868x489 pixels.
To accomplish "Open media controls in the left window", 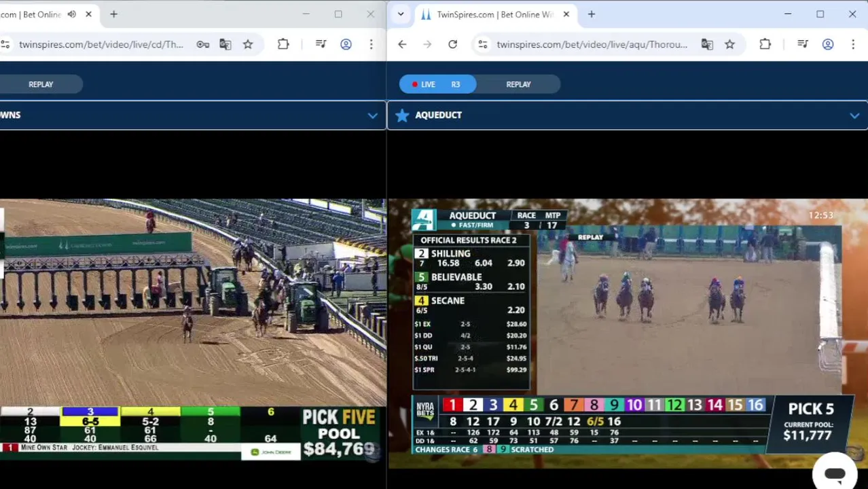I will click(321, 44).
